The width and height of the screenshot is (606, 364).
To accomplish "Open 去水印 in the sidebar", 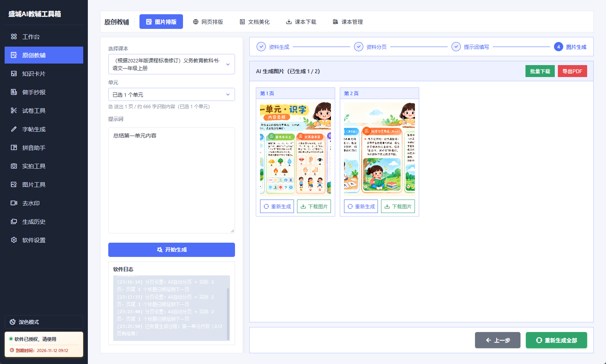I will point(44,203).
